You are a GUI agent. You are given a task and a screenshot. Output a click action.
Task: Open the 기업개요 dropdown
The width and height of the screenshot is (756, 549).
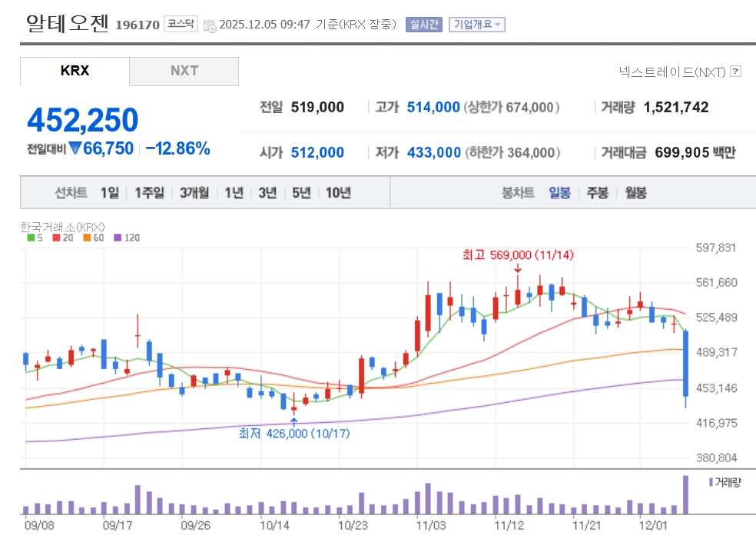(476, 24)
